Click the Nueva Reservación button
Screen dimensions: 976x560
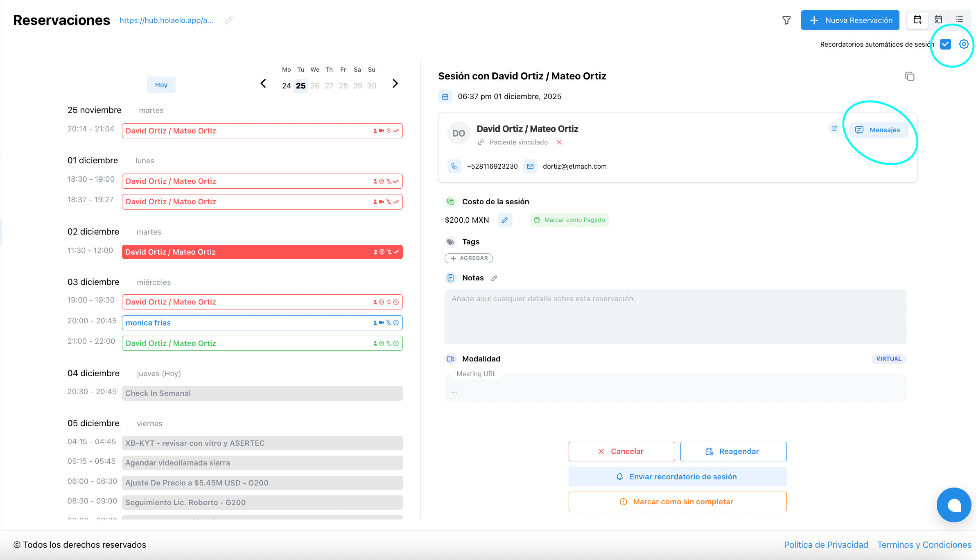850,20
